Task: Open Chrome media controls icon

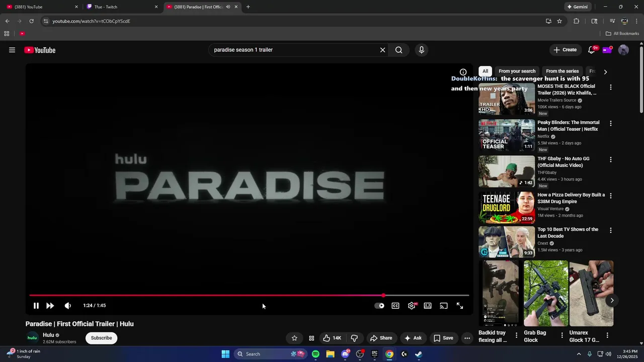Action: 612,21
